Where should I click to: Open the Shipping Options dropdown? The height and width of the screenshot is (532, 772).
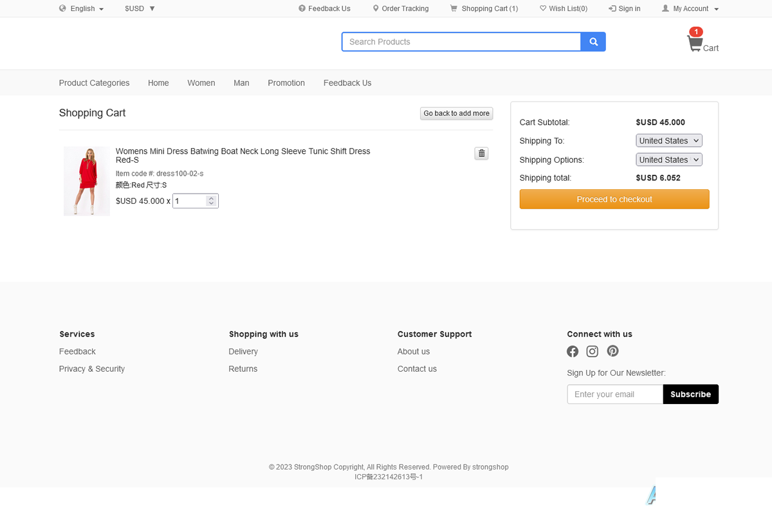tap(669, 160)
